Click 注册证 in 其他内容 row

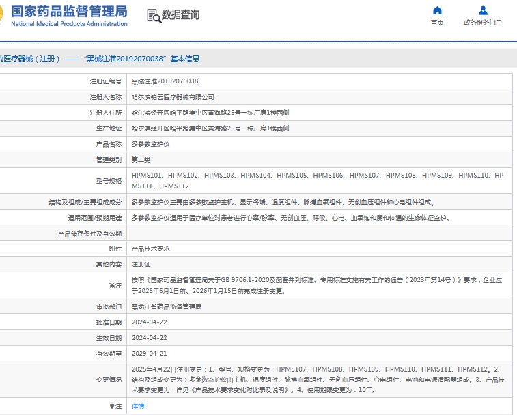tap(141, 264)
